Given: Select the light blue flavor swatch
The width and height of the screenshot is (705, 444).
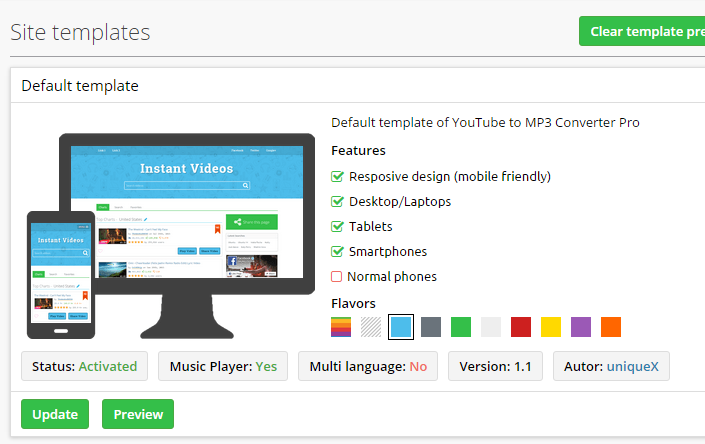Looking at the screenshot, I should (x=401, y=327).
